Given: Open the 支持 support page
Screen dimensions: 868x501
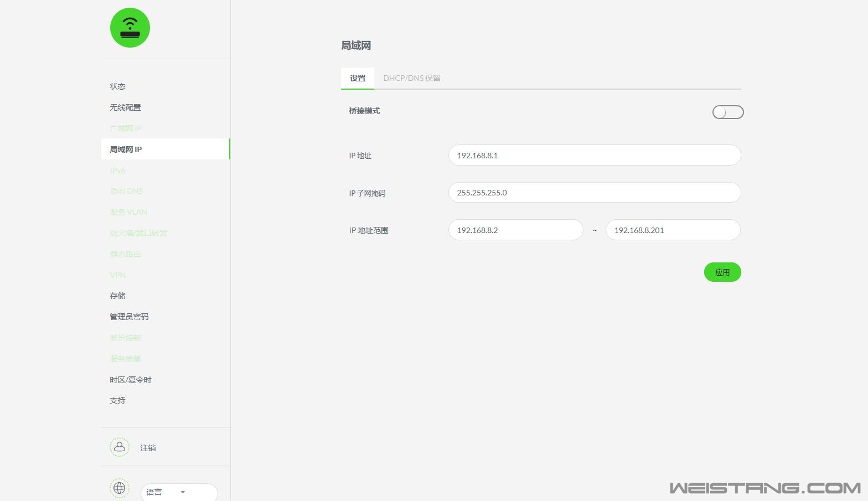Looking at the screenshot, I should click(x=117, y=400).
